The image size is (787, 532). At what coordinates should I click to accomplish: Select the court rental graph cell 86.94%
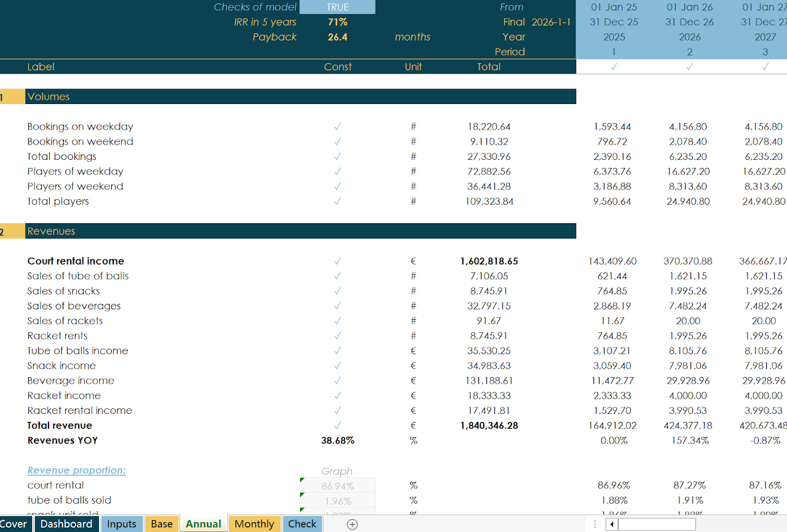point(338,485)
